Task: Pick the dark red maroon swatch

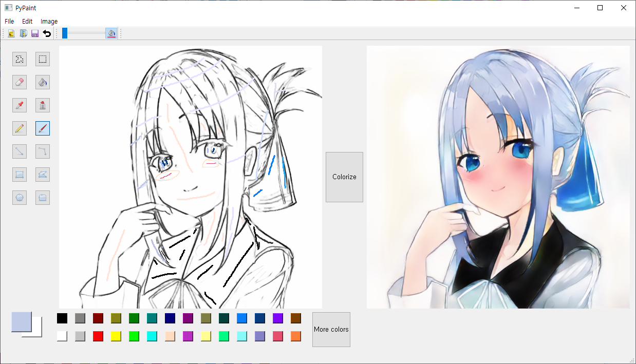Action: point(98,318)
